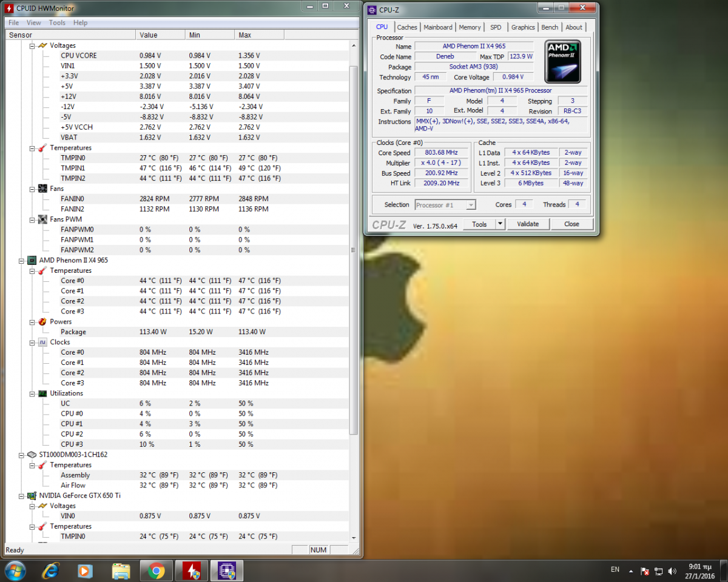Click the flame icon beside Powers

coord(42,321)
